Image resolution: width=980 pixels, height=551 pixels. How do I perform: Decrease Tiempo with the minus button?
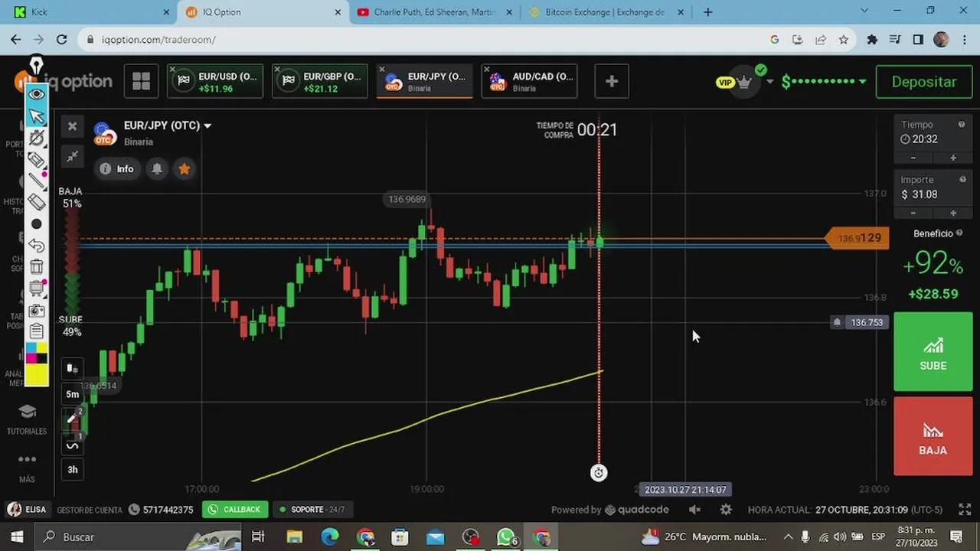point(913,158)
